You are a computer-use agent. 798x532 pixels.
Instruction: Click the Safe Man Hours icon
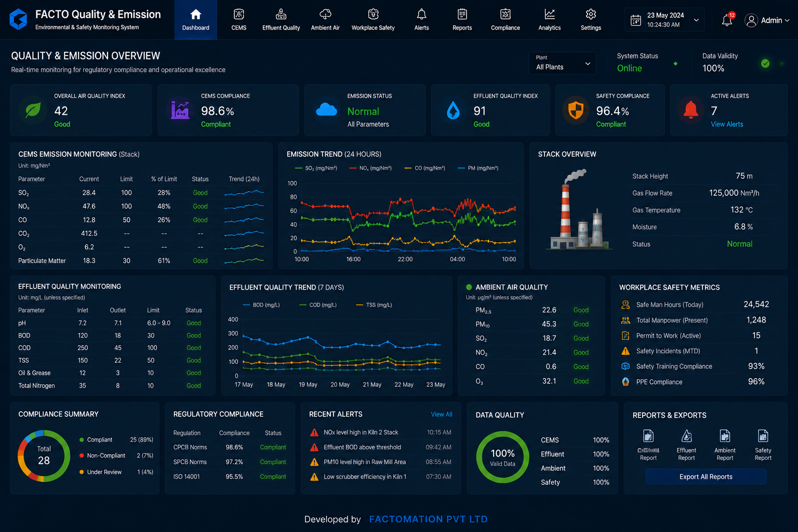[626, 305]
